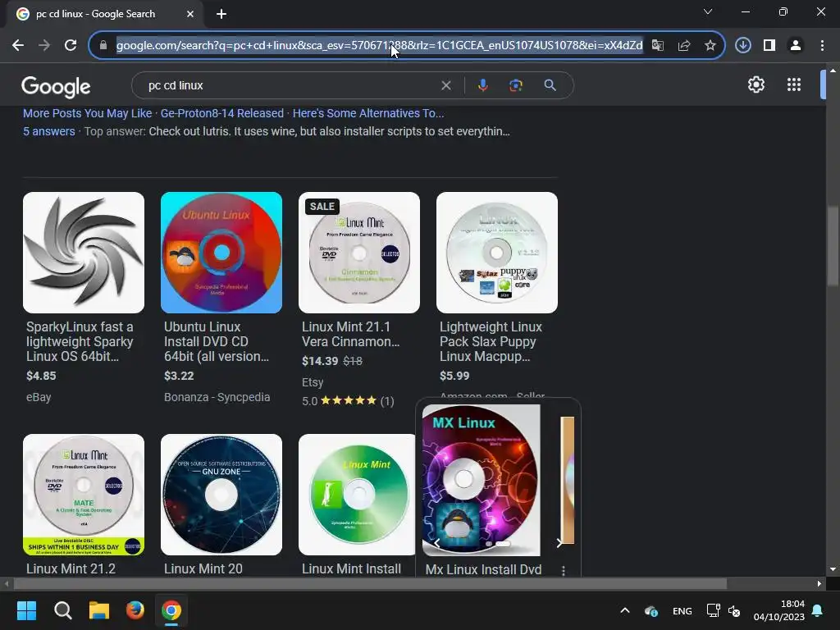Image resolution: width=840 pixels, height=630 pixels.
Task: Open the '5 answers' link
Action: (48, 131)
